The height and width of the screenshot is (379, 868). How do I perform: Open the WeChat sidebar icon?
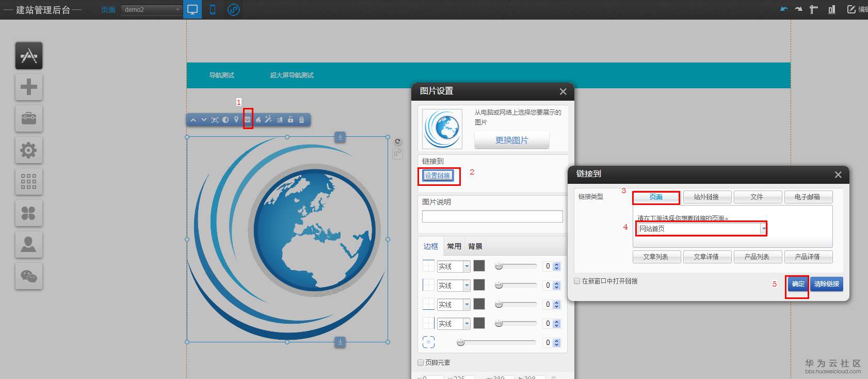pyautogui.click(x=29, y=276)
